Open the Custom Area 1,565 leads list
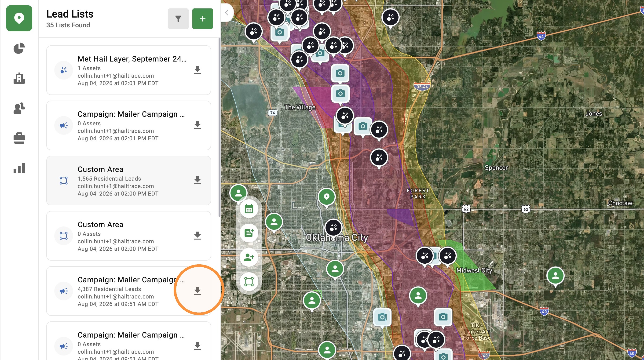 coord(128,181)
